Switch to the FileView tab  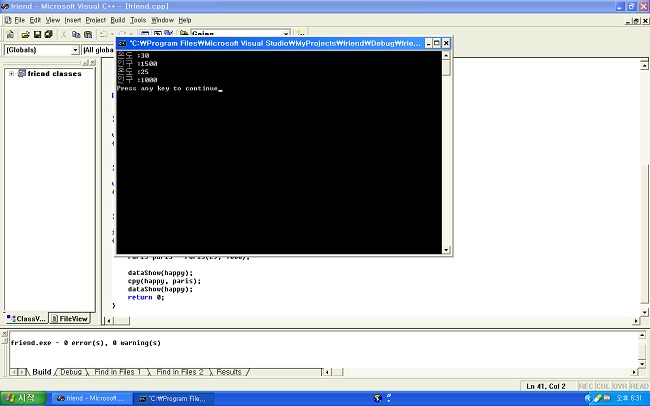[72, 318]
